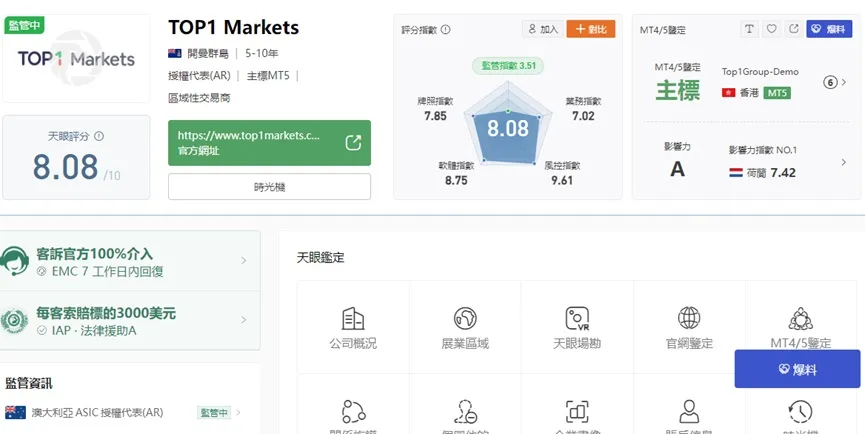Click the floating blue 爆料 button
Screen dimensions: 865x434
[x=797, y=369]
